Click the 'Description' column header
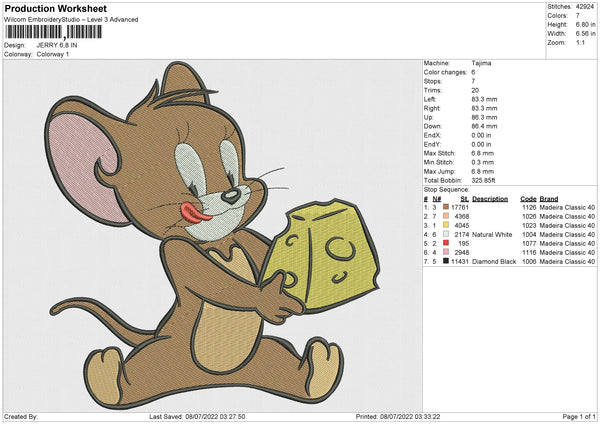 click(x=490, y=199)
